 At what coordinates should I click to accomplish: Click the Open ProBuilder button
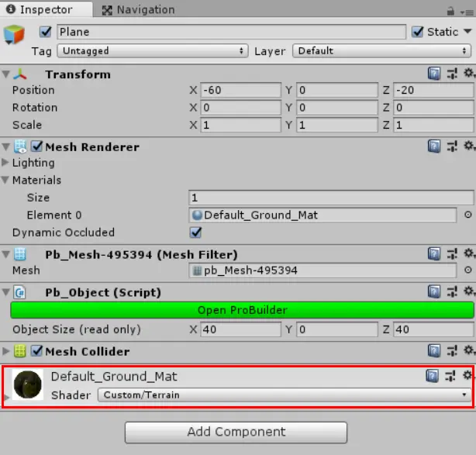point(242,310)
